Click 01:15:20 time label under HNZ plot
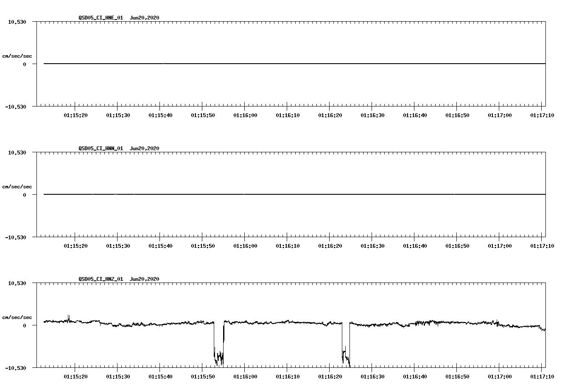576x392 pixels. (75, 376)
